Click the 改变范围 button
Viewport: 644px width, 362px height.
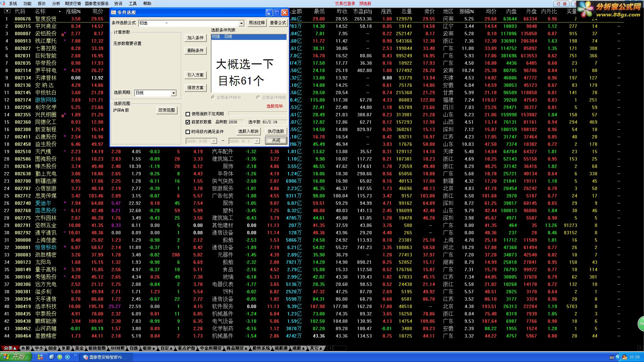[167, 110]
